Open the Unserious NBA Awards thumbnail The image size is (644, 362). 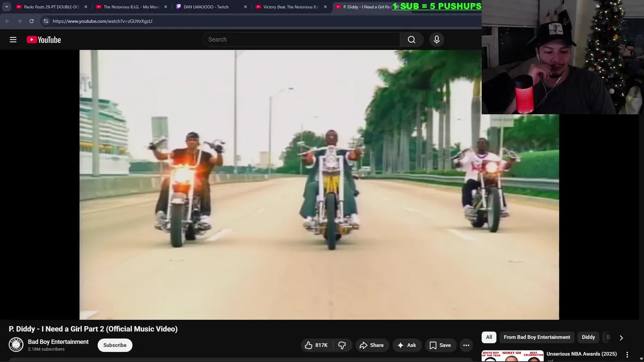(513, 356)
